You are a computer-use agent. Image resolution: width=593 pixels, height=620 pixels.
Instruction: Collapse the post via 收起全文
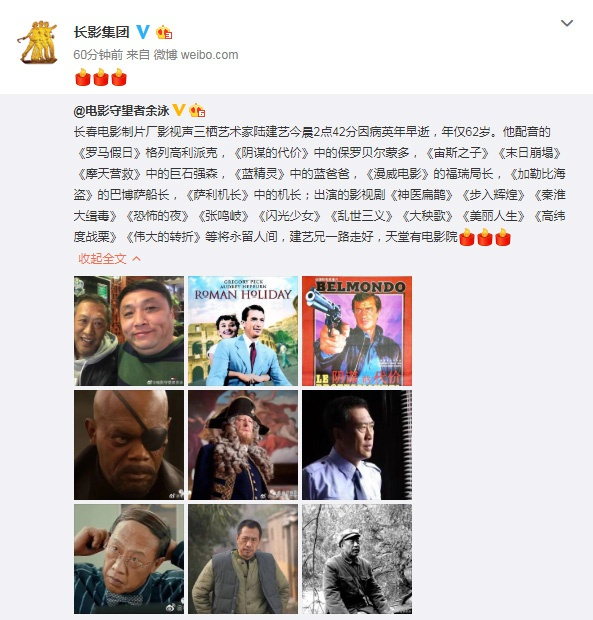[x=102, y=259]
